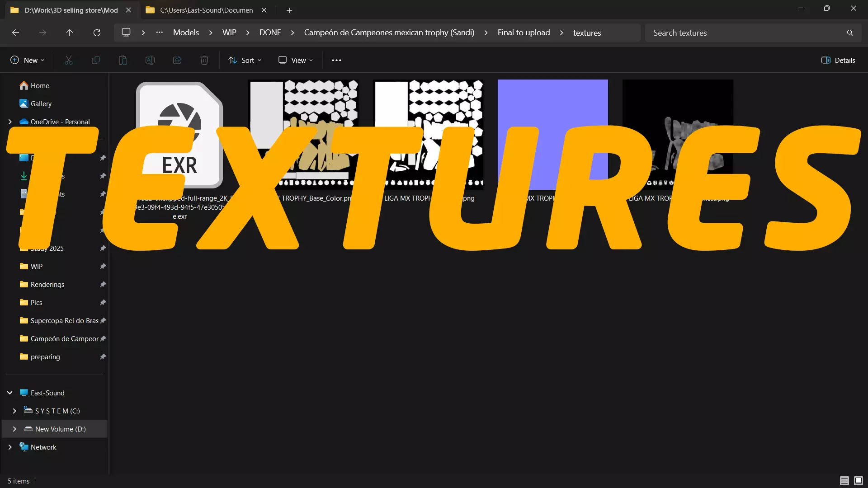The width and height of the screenshot is (868, 488).
Task: Navigate to Final to upload breadcrumb
Action: 524,33
